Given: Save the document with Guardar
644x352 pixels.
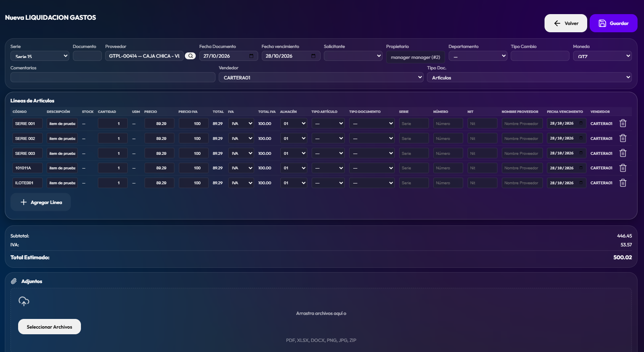Looking at the screenshot, I should 613,23.
